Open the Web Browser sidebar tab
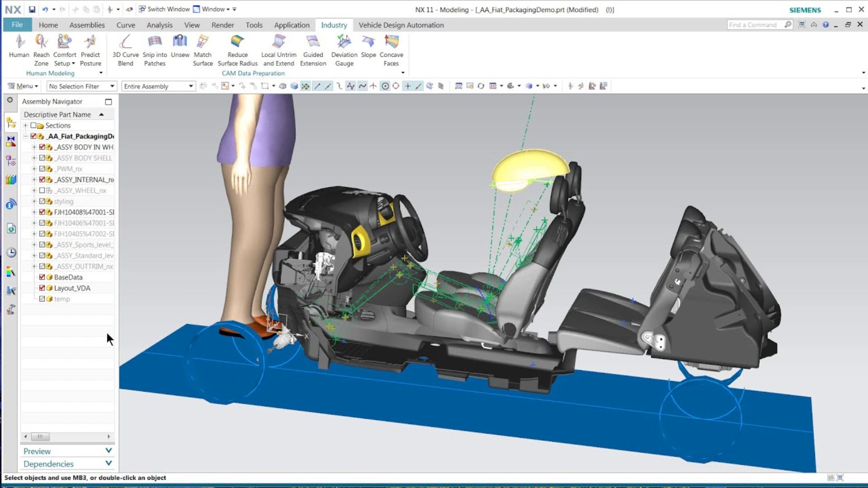This screenshot has height=488, width=868. [x=11, y=229]
